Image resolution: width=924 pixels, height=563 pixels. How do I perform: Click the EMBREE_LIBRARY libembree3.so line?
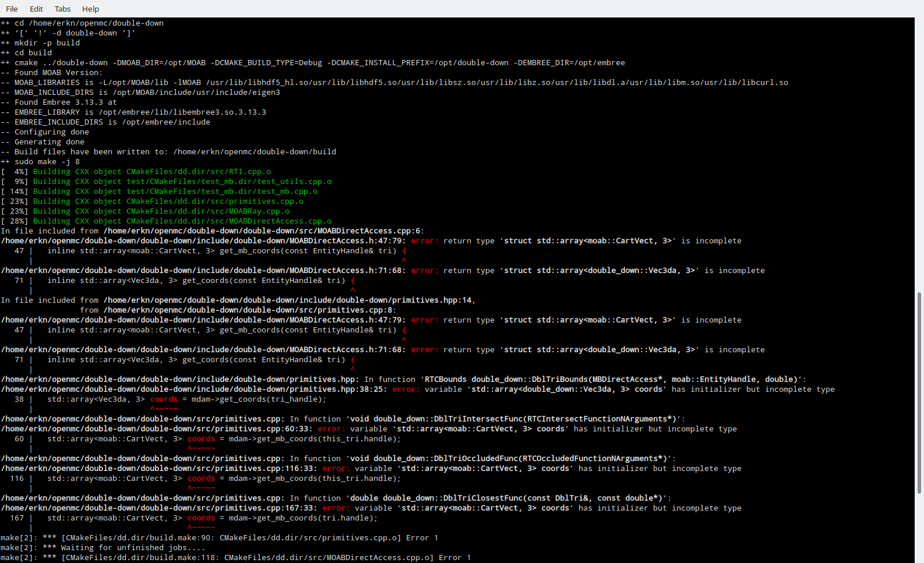point(133,112)
